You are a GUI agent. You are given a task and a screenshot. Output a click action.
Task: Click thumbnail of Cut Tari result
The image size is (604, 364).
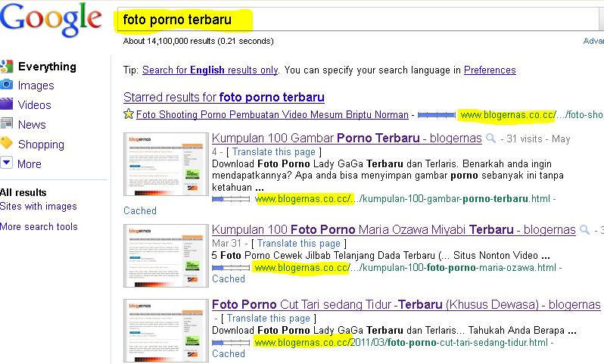166,331
